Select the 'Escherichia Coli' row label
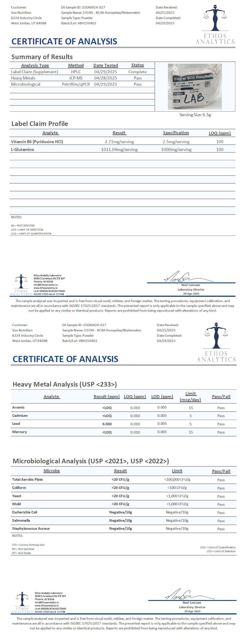The height and width of the screenshot is (644, 248). 24,512
